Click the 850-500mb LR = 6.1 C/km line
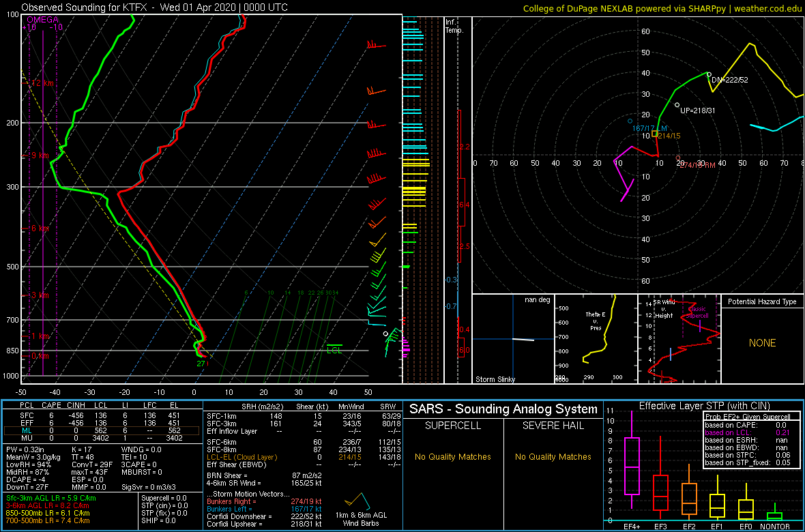This screenshot has height=532, width=805. point(48,514)
